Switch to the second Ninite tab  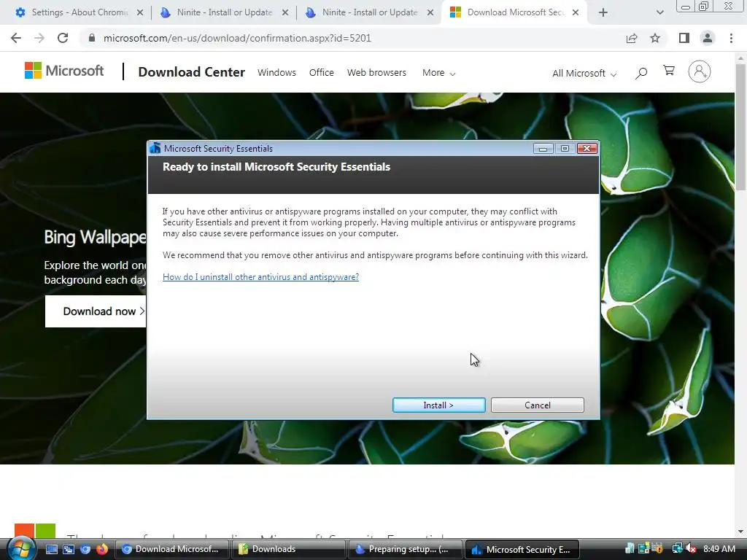click(368, 12)
